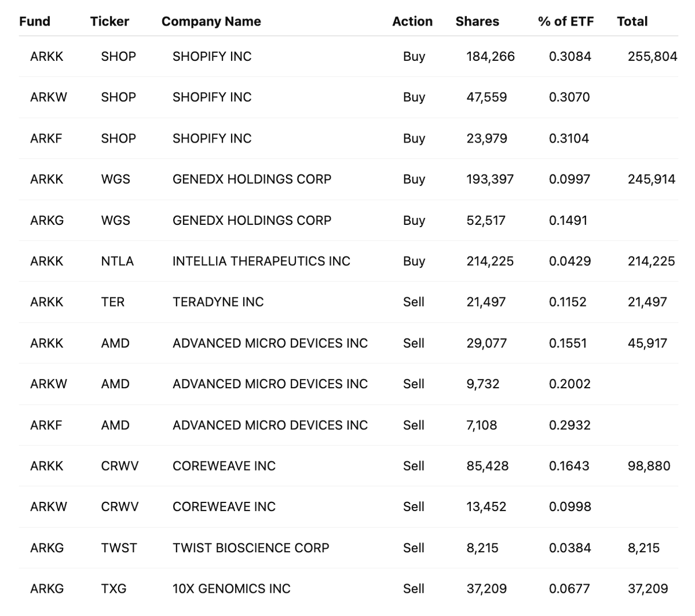Select shares value 9,732
695x616 pixels.
point(483,384)
